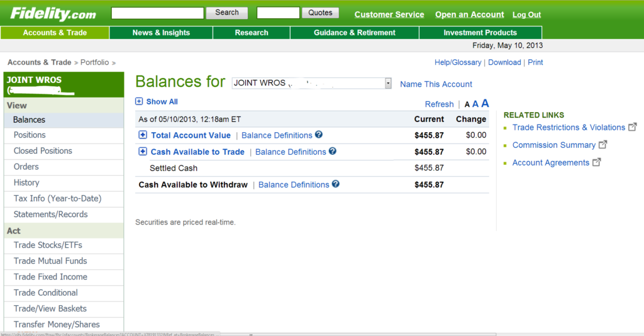This screenshot has width=644, height=336.
Task: Set text size to small A
Action: point(467,104)
